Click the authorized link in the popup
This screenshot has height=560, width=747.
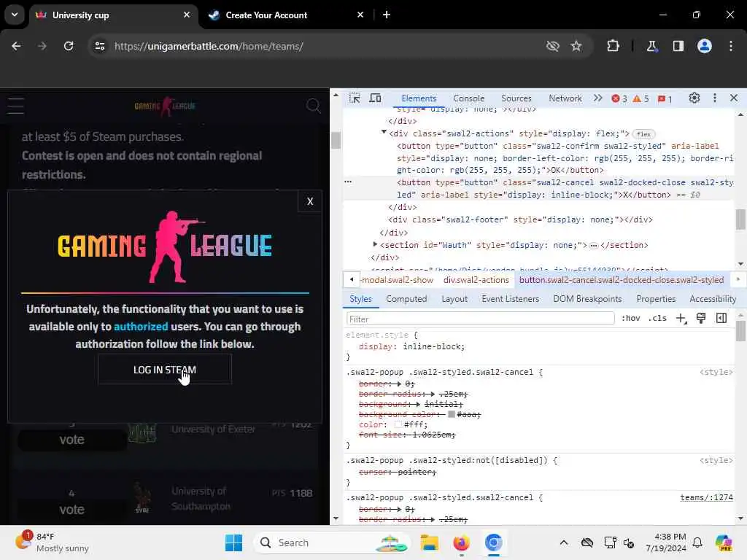(141, 326)
